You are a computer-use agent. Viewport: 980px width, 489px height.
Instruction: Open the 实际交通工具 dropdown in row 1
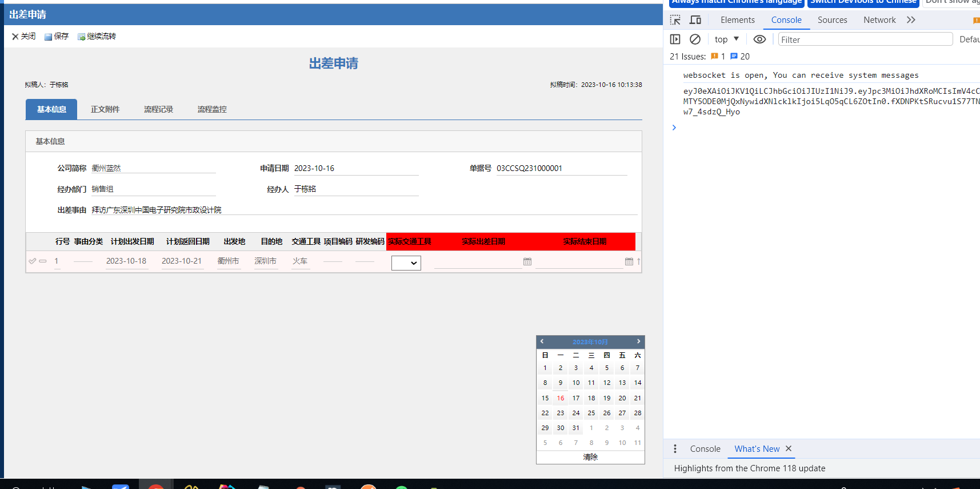point(406,263)
